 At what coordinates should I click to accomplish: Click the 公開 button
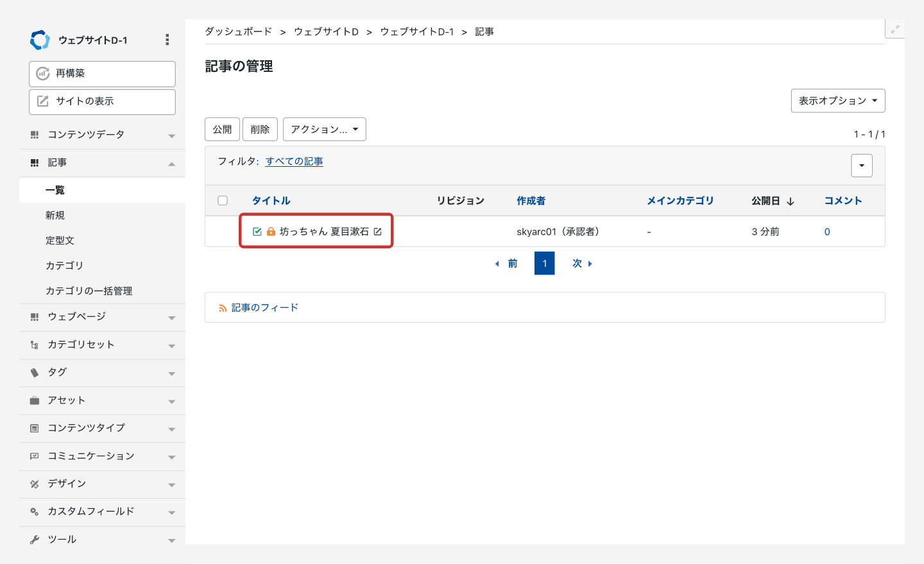(222, 130)
